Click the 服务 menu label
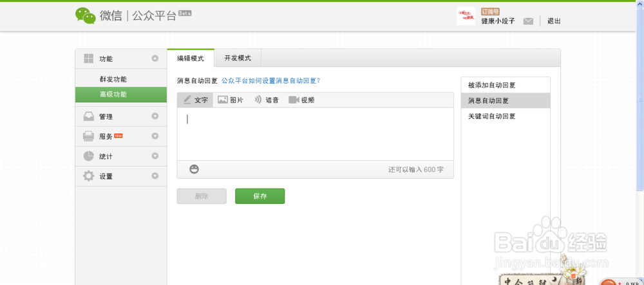The height and width of the screenshot is (285, 644). click(106, 136)
